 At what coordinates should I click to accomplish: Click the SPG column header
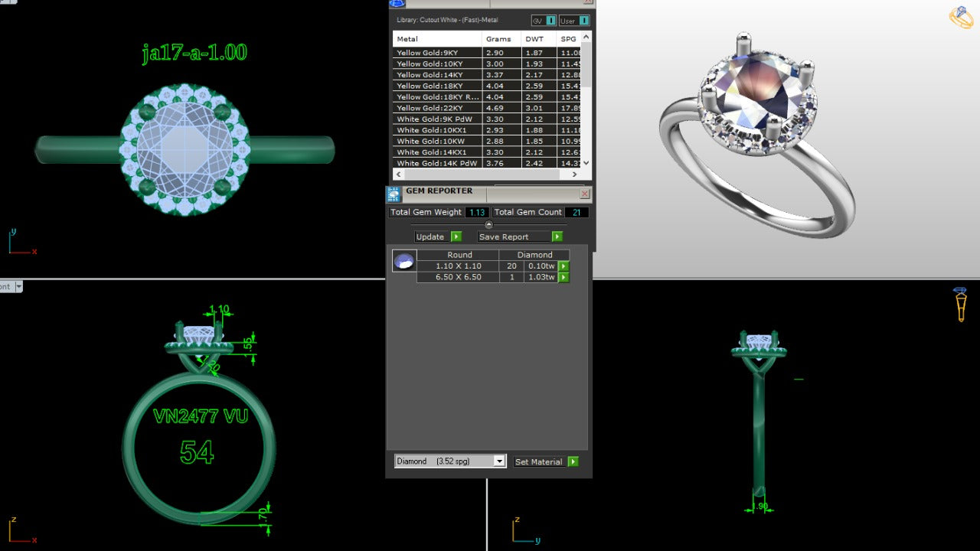click(x=569, y=38)
